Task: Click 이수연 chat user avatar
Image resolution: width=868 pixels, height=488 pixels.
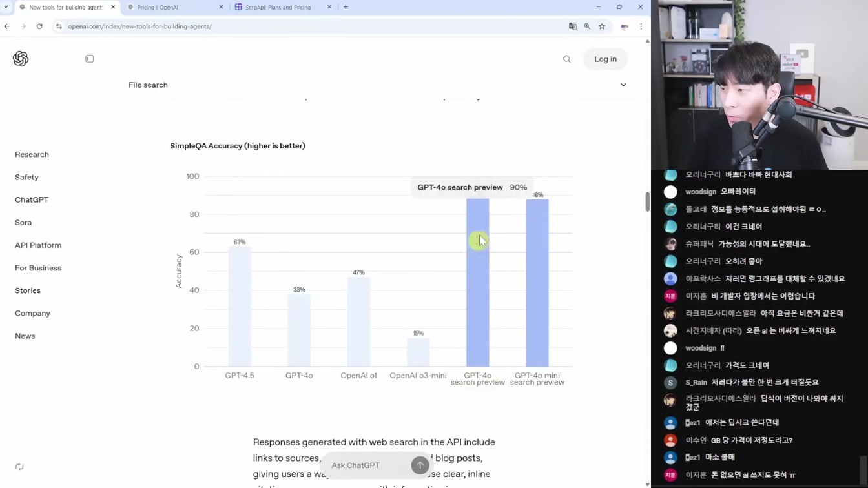Action: coord(670,440)
